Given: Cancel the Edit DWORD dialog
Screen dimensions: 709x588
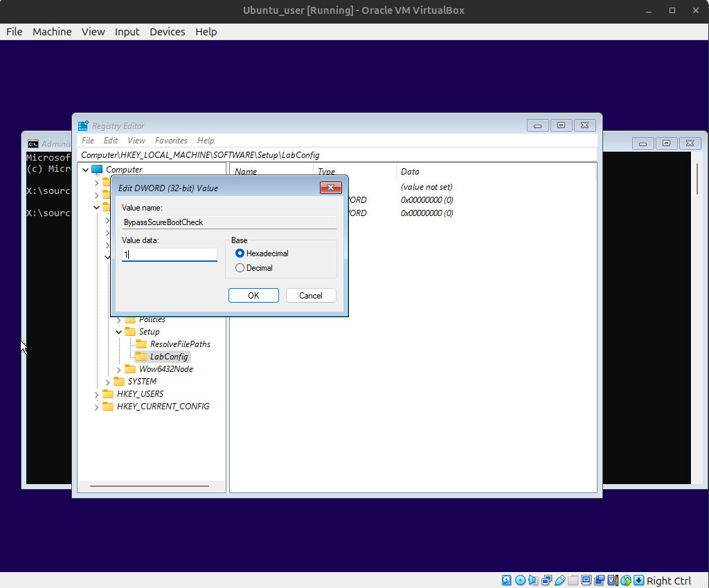Looking at the screenshot, I should point(311,295).
